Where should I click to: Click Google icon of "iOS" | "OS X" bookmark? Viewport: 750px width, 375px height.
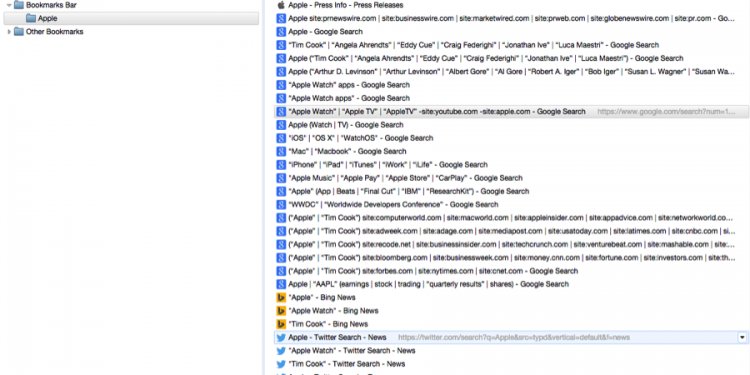pos(281,138)
